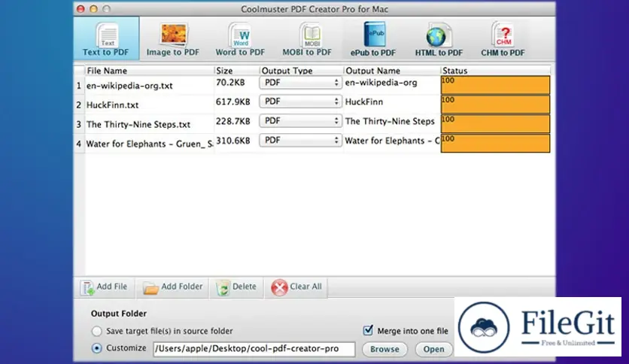
Task: Uncheck Merge into one file
Action: click(x=368, y=330)
